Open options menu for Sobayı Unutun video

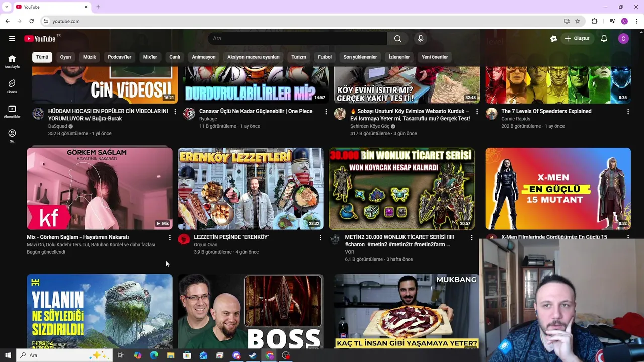coord(477,112)
